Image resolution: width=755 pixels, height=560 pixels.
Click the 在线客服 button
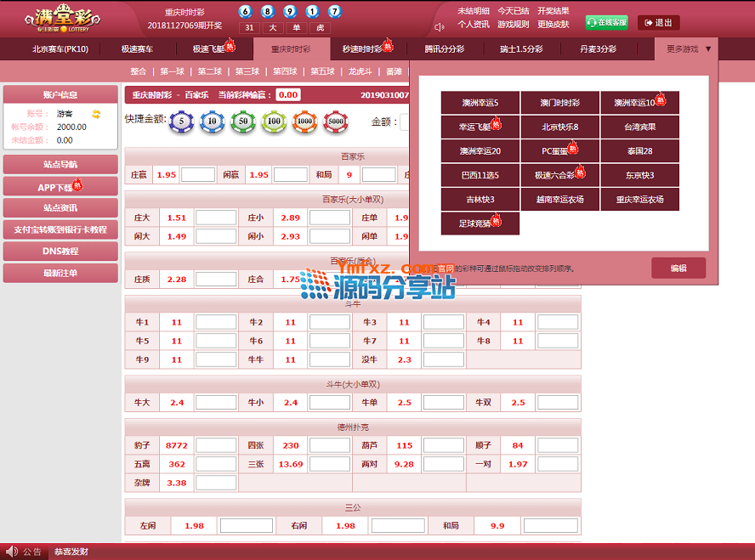(607, 23)
